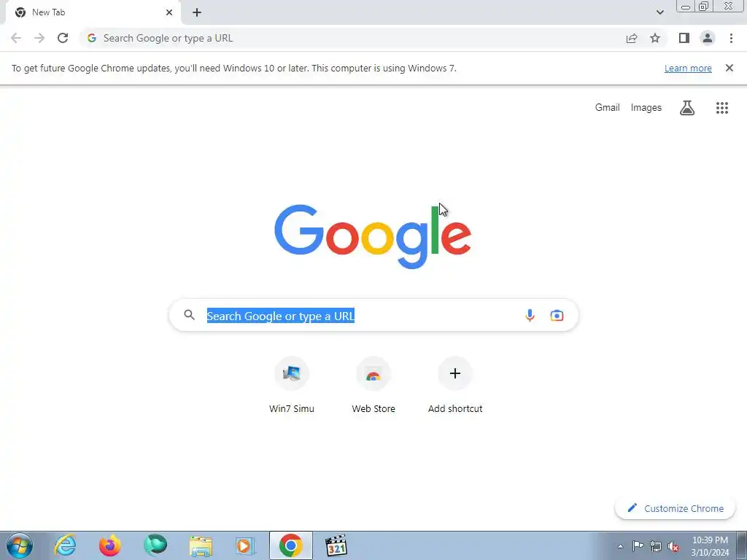Viewport: 747px width, 560px height.
Task: Open Search Labs flask icon
Action: tap(686, 108)
